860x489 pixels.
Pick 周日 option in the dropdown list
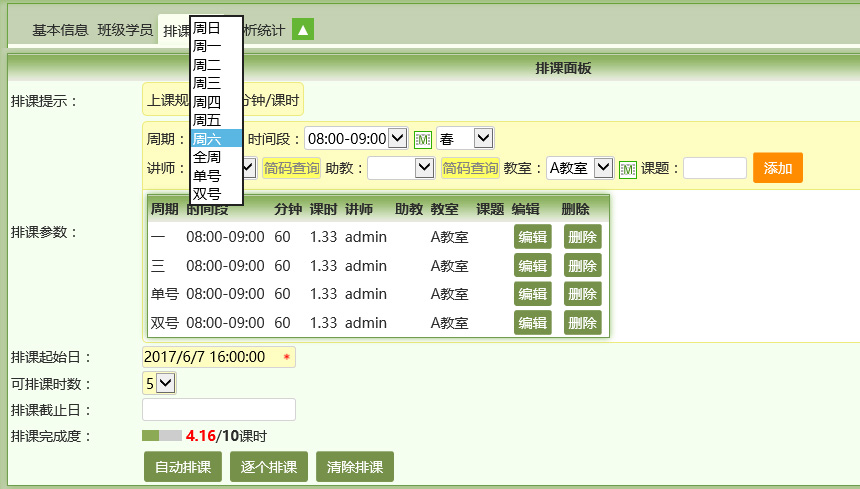(x=215, y=28)
